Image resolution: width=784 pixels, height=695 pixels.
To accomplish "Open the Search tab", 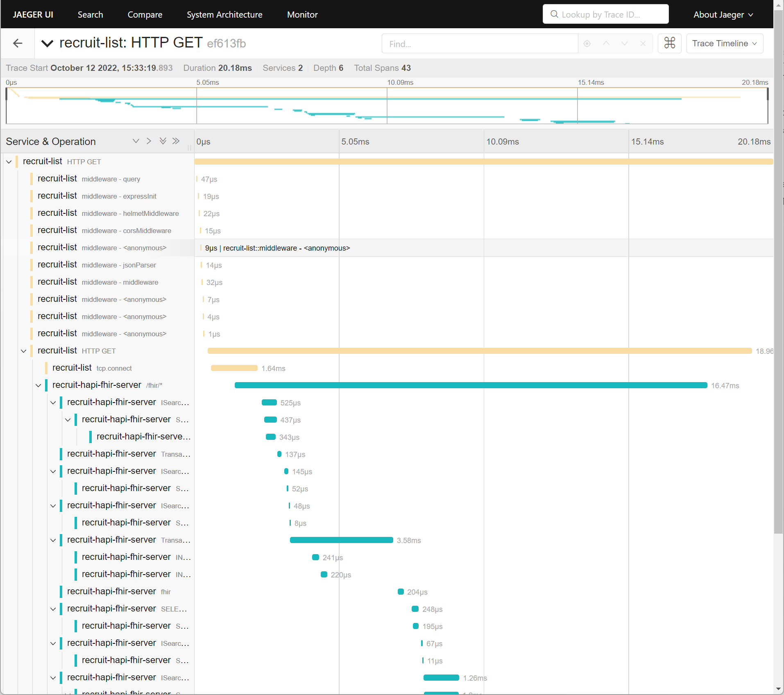I will [91, 15].
